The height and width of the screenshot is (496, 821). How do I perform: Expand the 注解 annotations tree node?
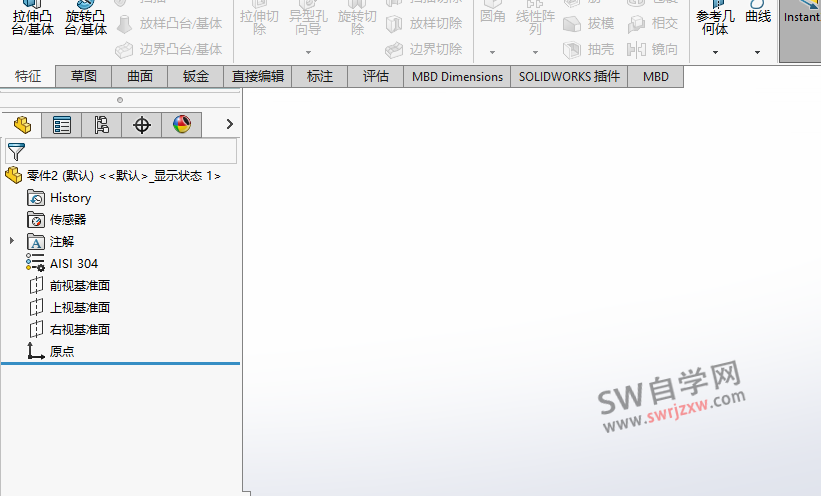point(12,242)
